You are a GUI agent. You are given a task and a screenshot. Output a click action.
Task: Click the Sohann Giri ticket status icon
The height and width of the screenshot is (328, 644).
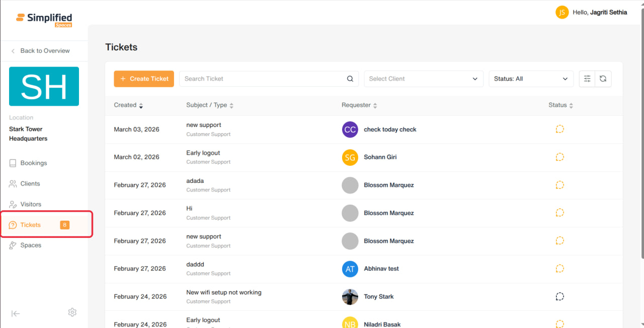(559, 157)
